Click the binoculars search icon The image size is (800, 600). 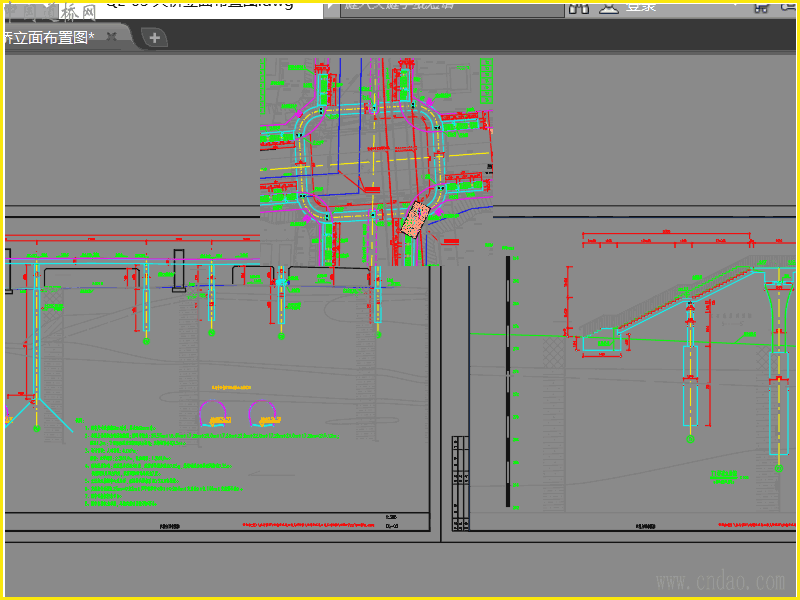[578, 7]
